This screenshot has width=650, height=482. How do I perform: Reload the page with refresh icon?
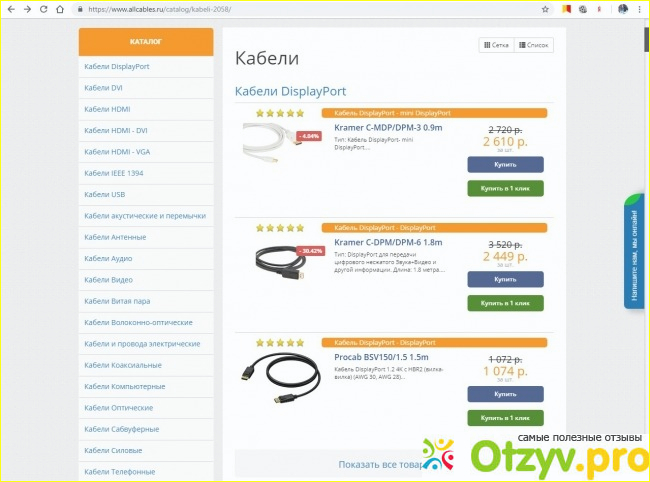coord(44,9)
